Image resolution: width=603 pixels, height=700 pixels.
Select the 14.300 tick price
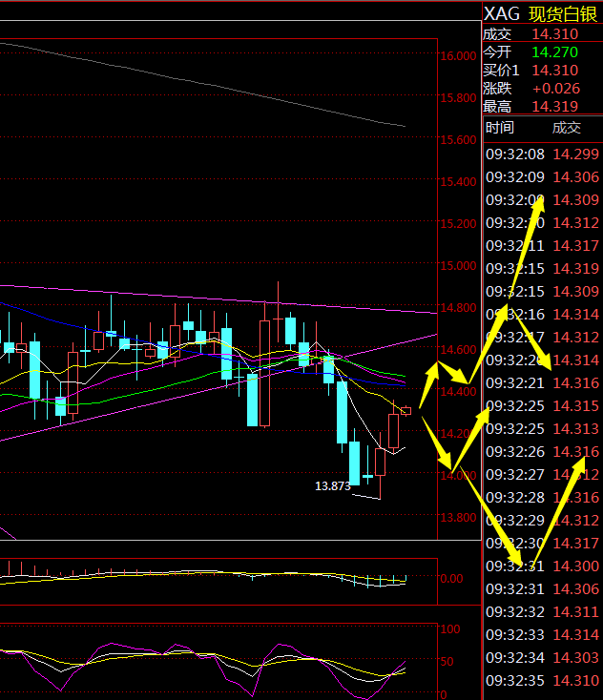click(x=575, y=566)
